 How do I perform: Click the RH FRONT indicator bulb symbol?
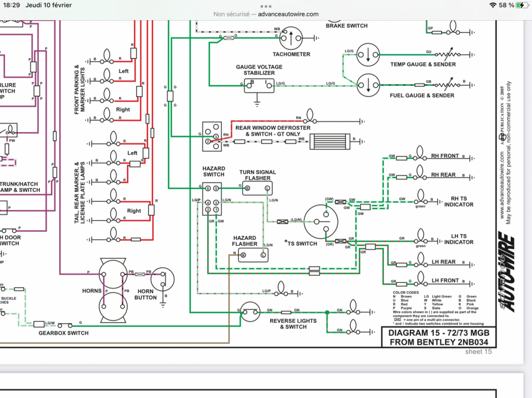pos(420,153)
